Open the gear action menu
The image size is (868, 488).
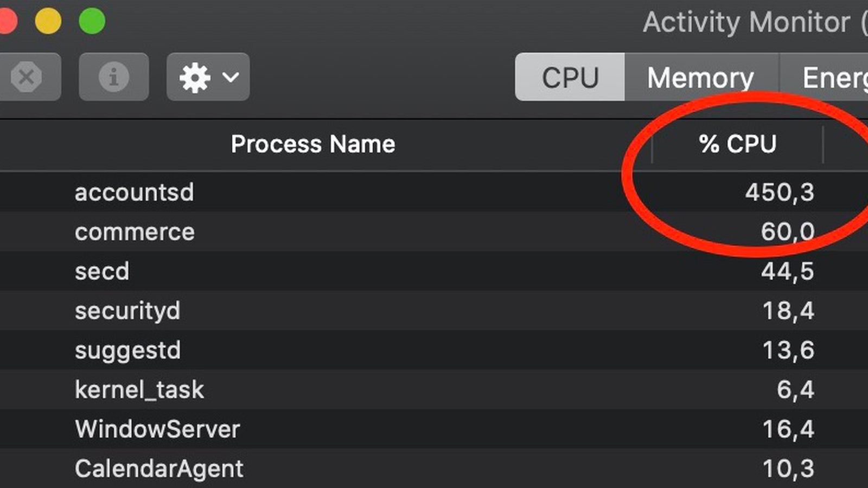[x=208, y=77]
